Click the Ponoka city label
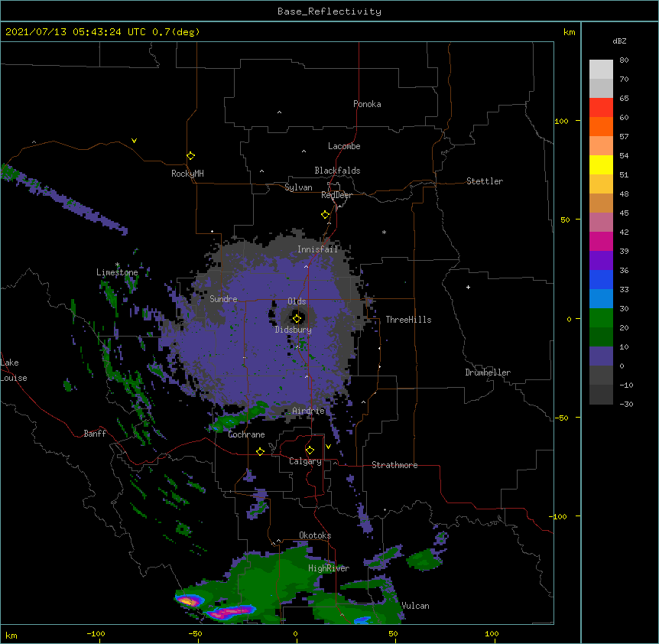Image resolution: width=659 pixels, height=644 pixels. pyautogui.click(x=367, y=104)
